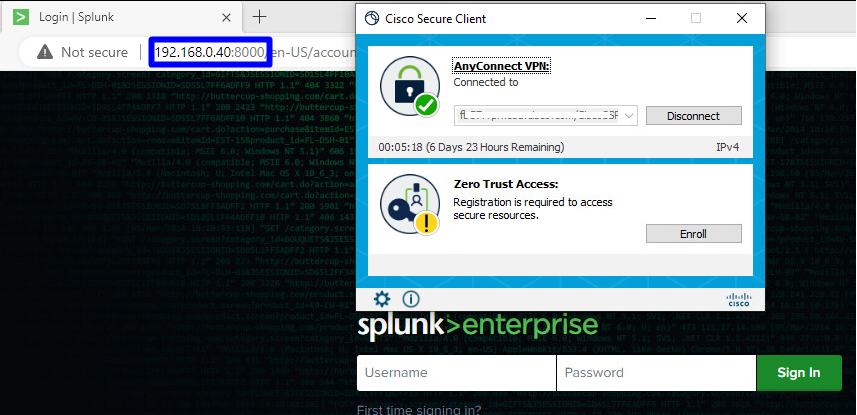This screenshot has width=857, height=415.
Task: Click the Cisco Secure Client title bar icon
Action: click(x=372, y=19)
